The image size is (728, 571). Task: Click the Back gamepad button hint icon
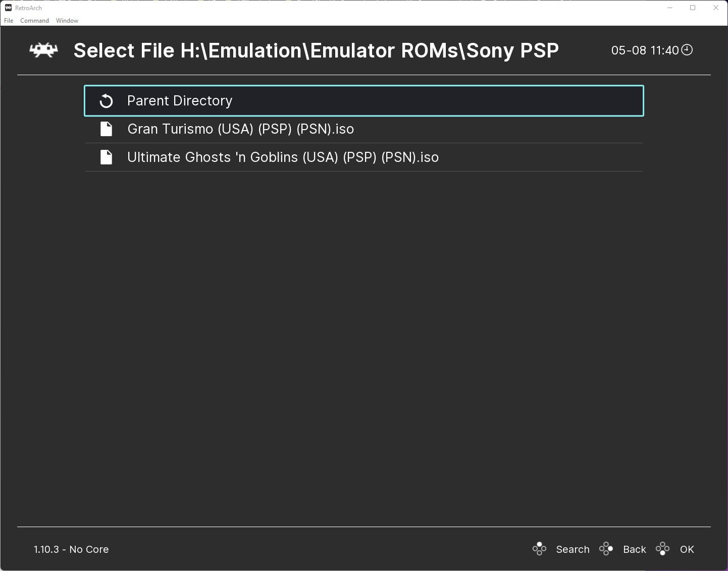point(606,549)
